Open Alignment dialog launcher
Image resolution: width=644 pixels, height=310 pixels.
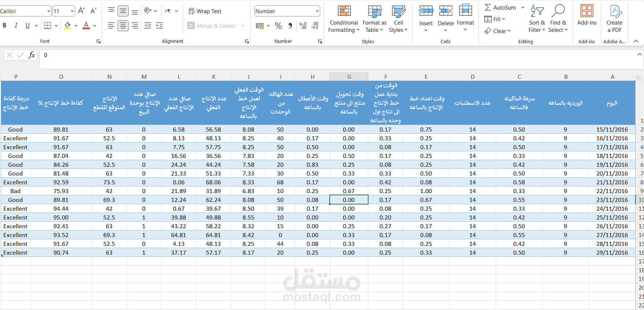[247, 41]
